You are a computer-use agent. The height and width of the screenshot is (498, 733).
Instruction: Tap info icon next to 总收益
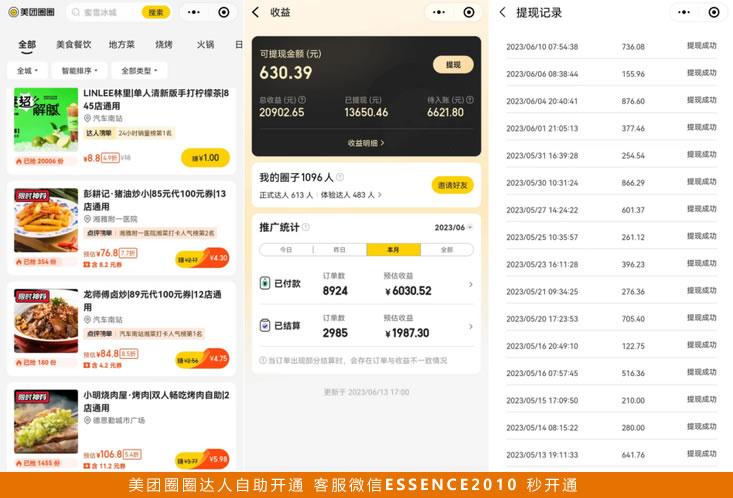coord(302,100)
